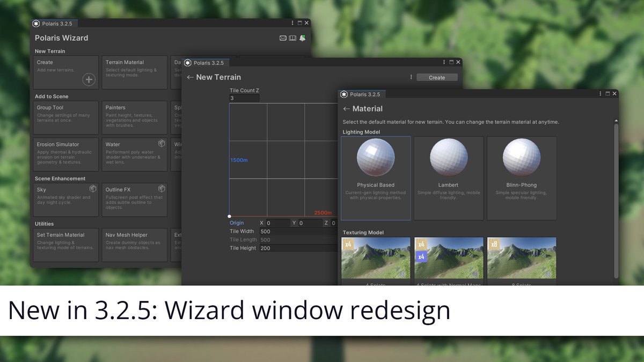
Task: Open the Erosion Simulator card
Action: (67, 156)
